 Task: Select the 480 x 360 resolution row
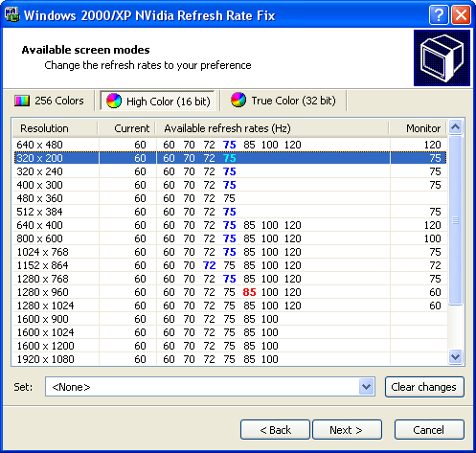tap(230, 198)
